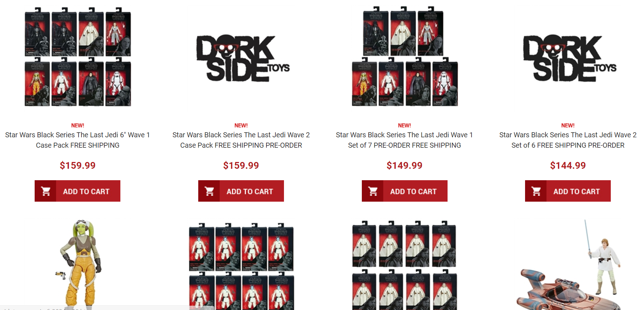Click Dork Side Toys logo above Wave 2 Case Pack
The height and width of the screenshot is (310, 644).
pyautogui.click(x=243, y=58)
